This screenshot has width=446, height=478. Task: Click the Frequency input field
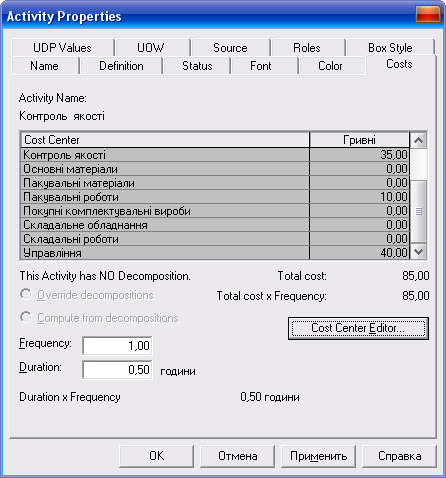click(x=117, y=346)
